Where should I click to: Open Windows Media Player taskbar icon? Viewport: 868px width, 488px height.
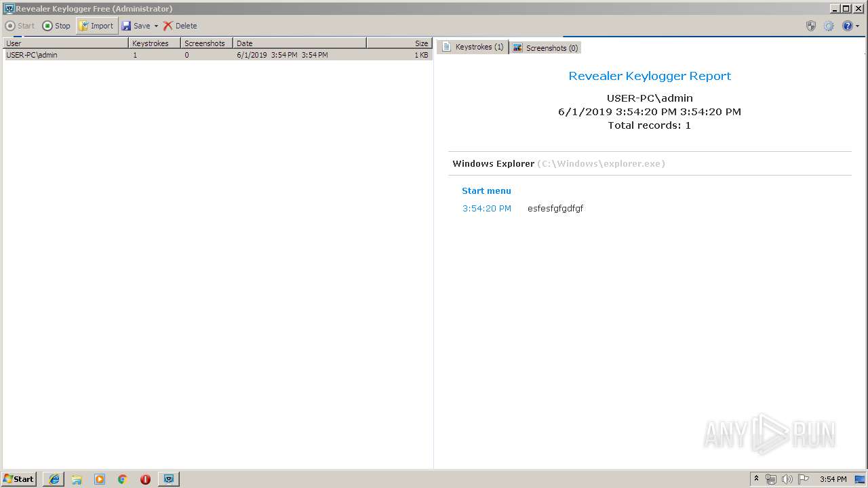point(100,479)
